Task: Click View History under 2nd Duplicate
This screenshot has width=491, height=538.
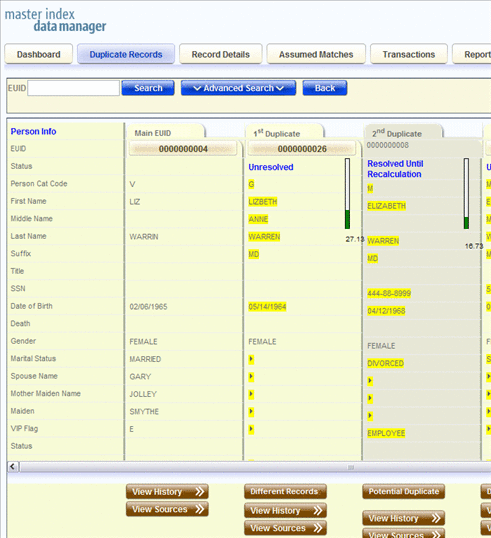Action: [x=404, y=518]
